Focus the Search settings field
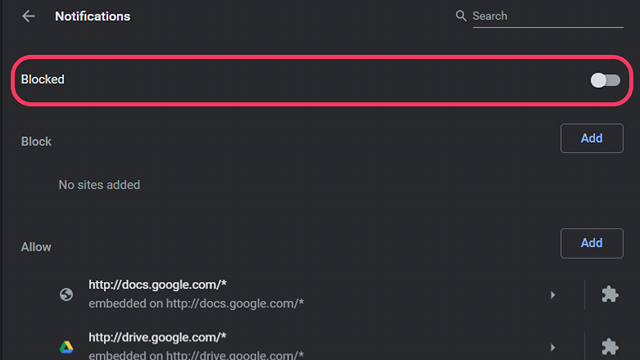 (548, 16)
